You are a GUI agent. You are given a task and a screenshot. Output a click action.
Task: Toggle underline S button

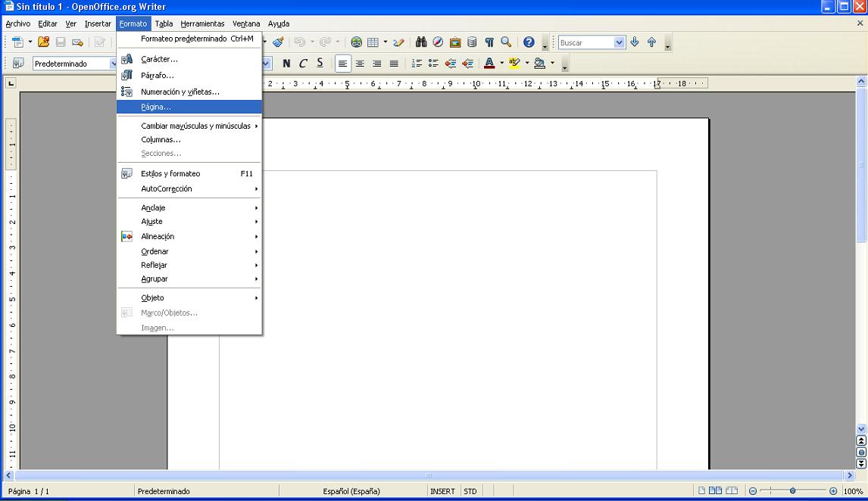point(320,64)
